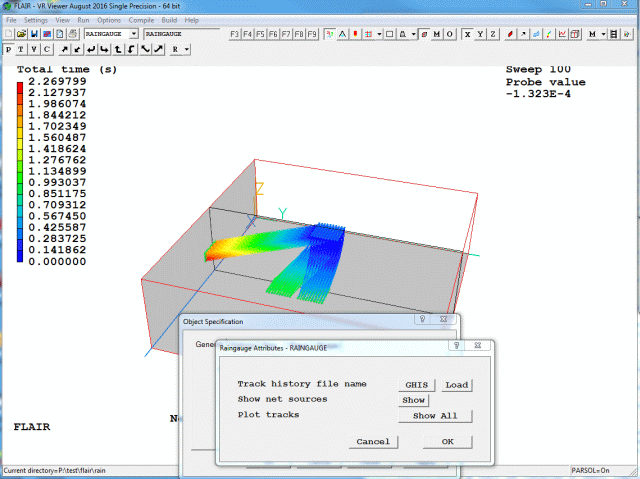Click the Load button for track history
Viewport: 640px width, 479px height.
[456, 384]
